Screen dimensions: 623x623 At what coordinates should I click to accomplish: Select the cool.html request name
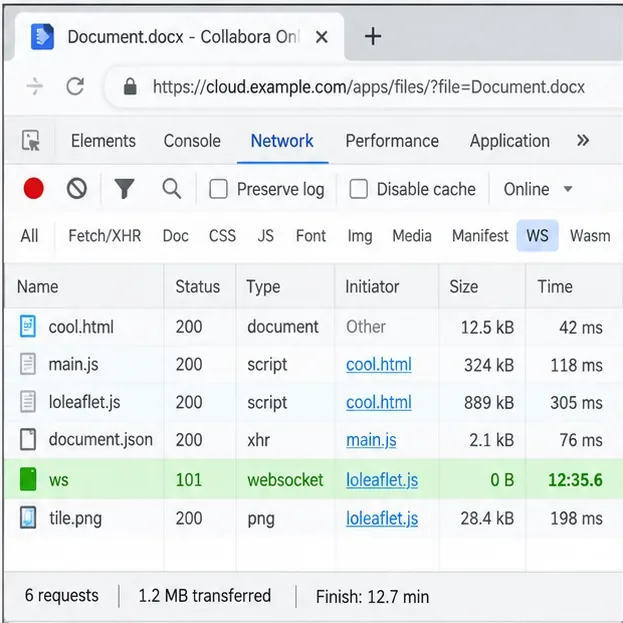coord(81,327)
